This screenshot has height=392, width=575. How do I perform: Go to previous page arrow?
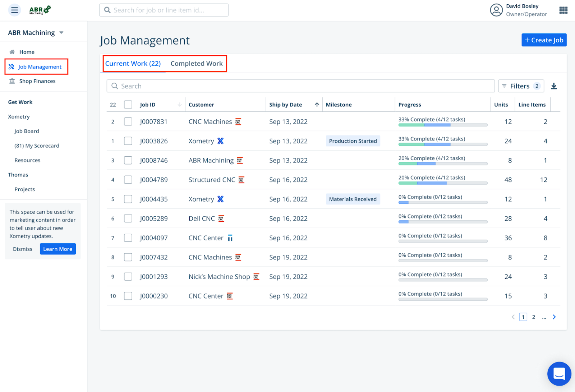(x=513, y=317)
